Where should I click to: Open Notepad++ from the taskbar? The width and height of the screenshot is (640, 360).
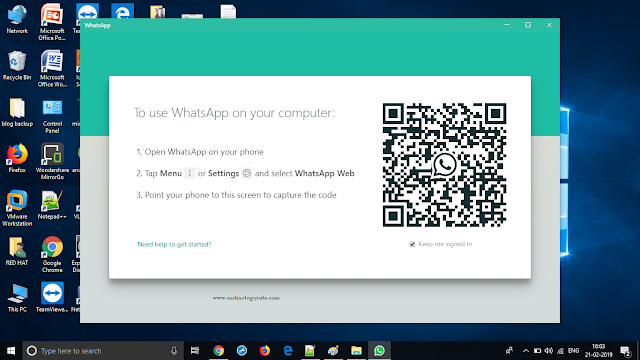click(x=310, y=351)
